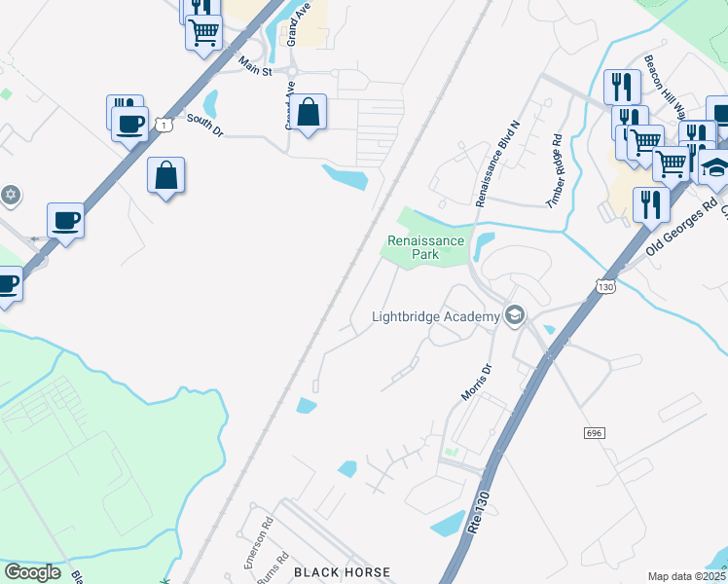The image size is (728, 584).
Task: Click the Google logo
Action: [32, 572]
